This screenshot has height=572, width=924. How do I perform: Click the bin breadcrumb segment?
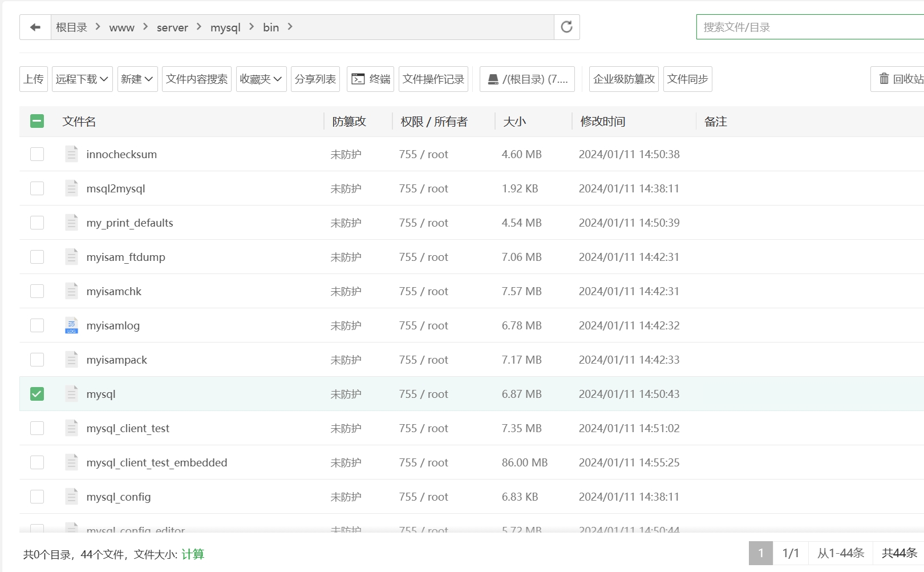click(271, 27)
